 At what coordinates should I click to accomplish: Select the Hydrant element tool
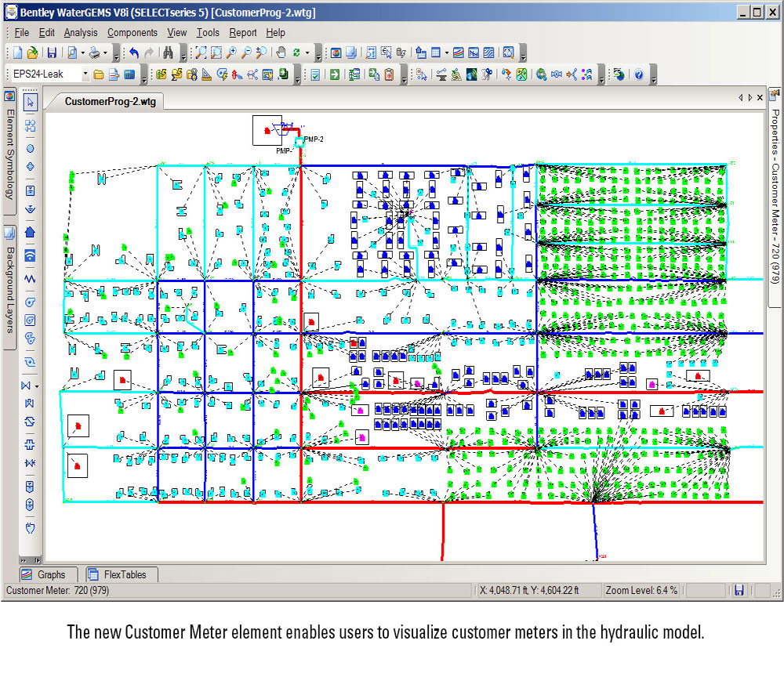tap(31, 166)
